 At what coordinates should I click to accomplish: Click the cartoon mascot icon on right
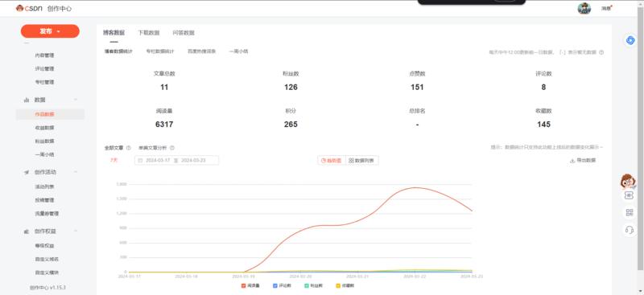(x=628, y=182)
